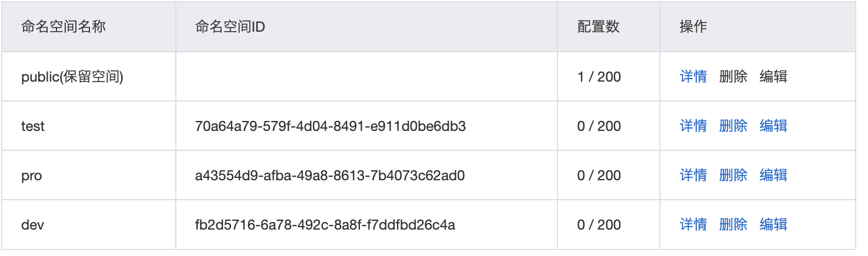
Task: Delete the dev namespace via 删除
Action: point(733,224)
